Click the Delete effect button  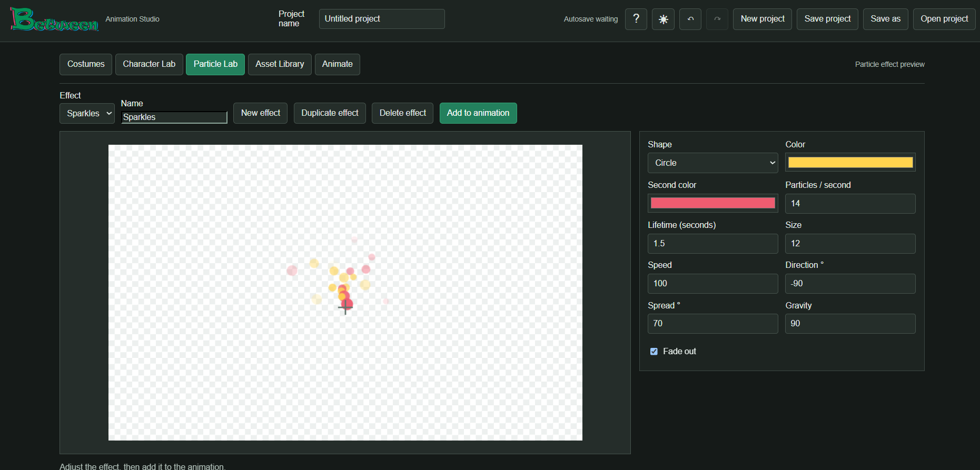click(x=402, y=113)
